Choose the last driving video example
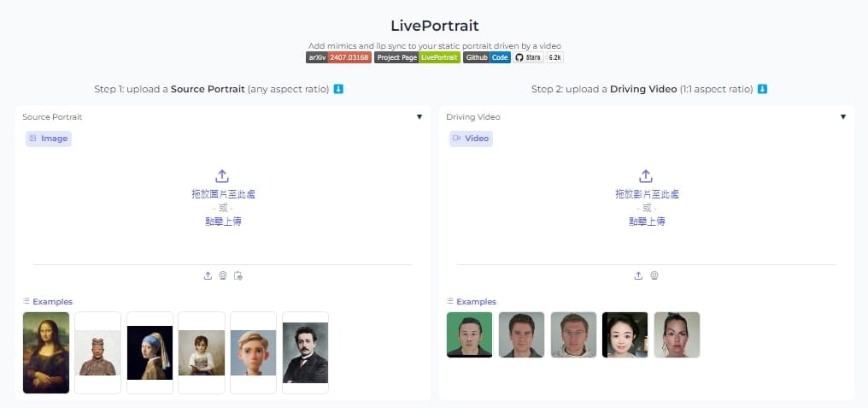The image size is (868, 408). tap(677, 334)
